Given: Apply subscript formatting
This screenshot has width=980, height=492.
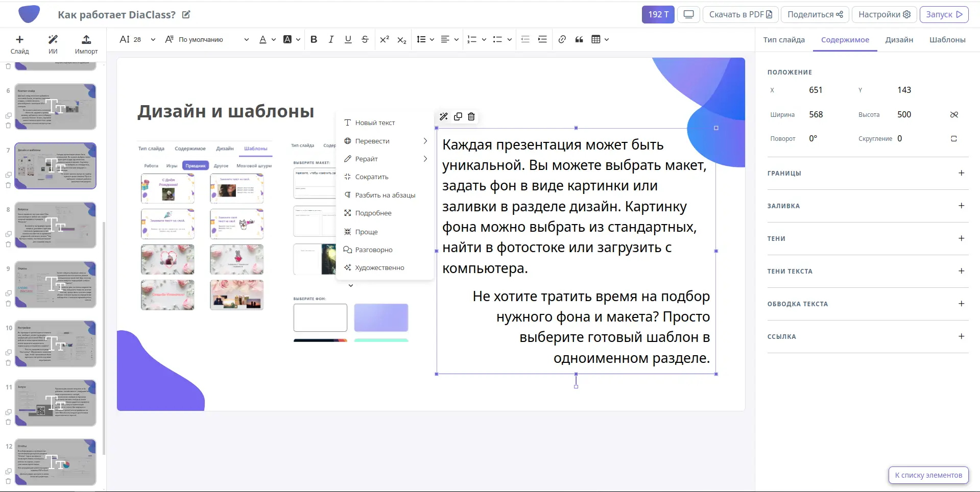Looking at the screenshot, I should pos(402,39).
